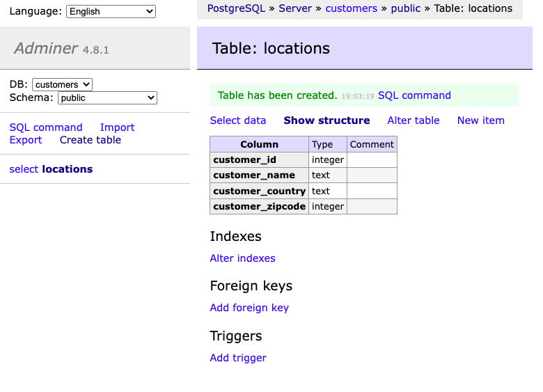Go to public schema breadcrumb

pyautogui.click(x=405, y=8)
